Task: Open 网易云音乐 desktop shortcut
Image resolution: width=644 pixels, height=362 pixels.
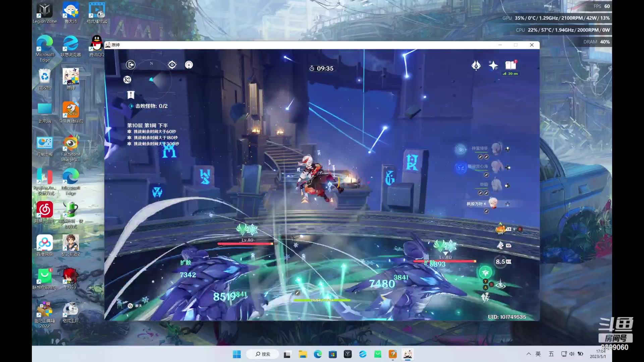Action: [45, 213]
